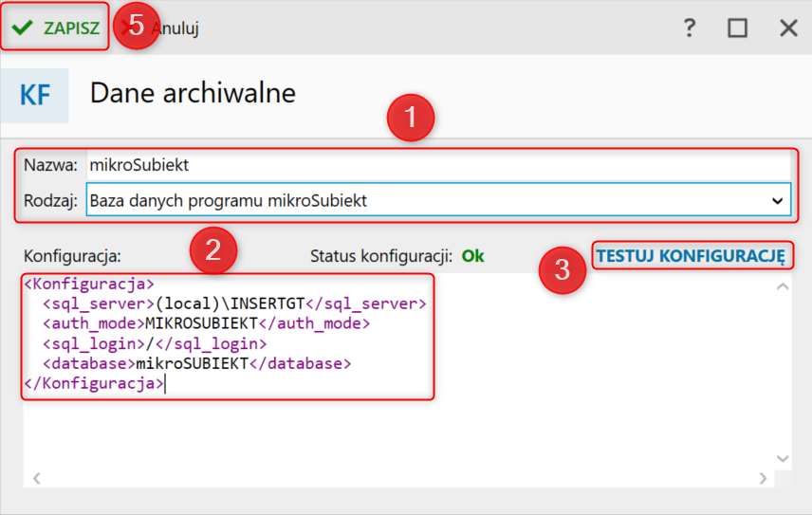
Task: Click the sql_login line in the XML
Action: tap(155, 343)
